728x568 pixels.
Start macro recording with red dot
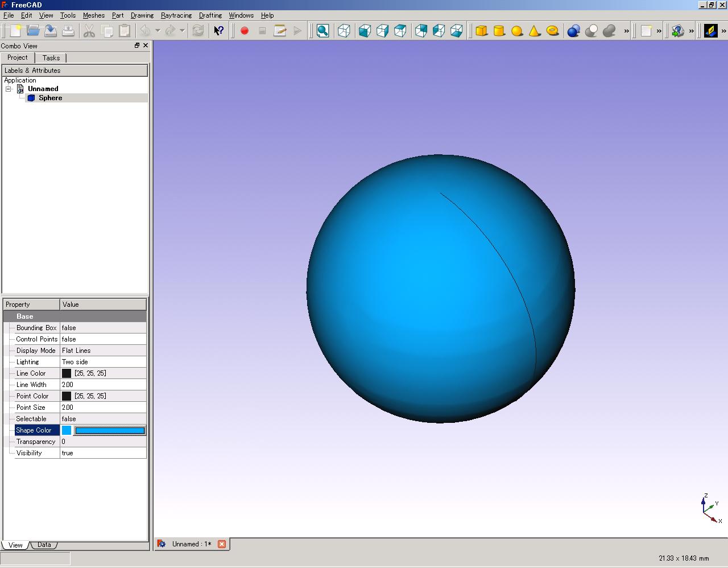pyautogui.click(x=245, y=31)
